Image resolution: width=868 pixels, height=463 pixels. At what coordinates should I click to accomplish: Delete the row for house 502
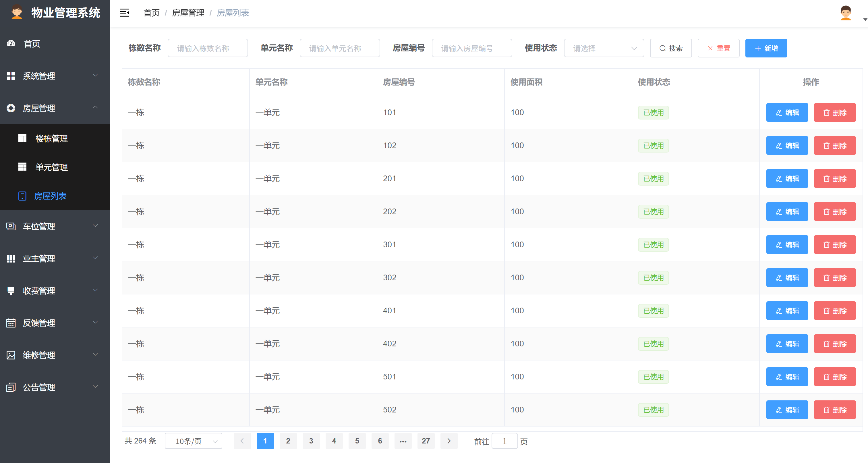coord(835,410)
